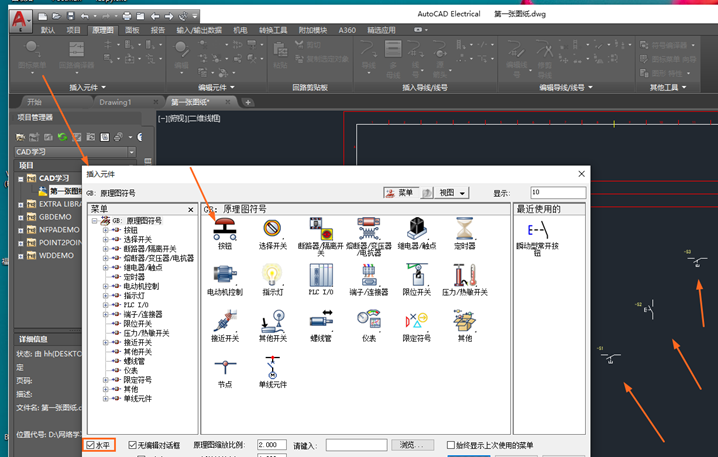
Task: Enable 始终显示上次使用的菜单 checkbox
Action: point(451,445)
